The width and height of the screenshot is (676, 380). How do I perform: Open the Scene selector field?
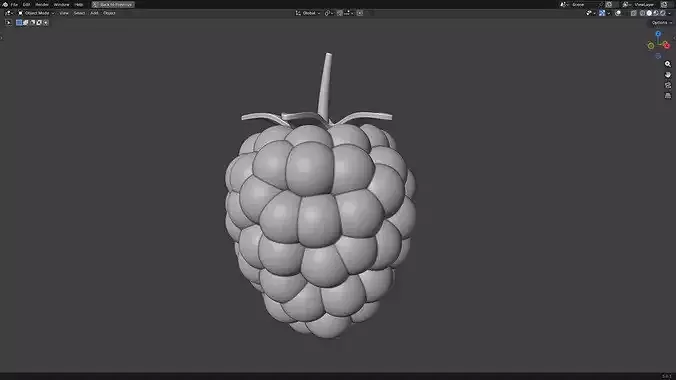583,5
